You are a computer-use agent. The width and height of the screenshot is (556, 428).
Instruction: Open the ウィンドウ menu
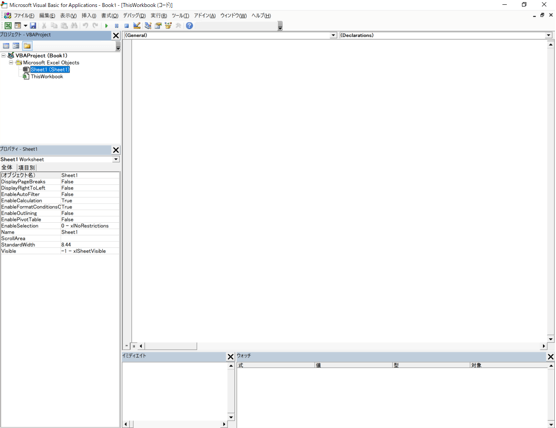click(234, 16)
